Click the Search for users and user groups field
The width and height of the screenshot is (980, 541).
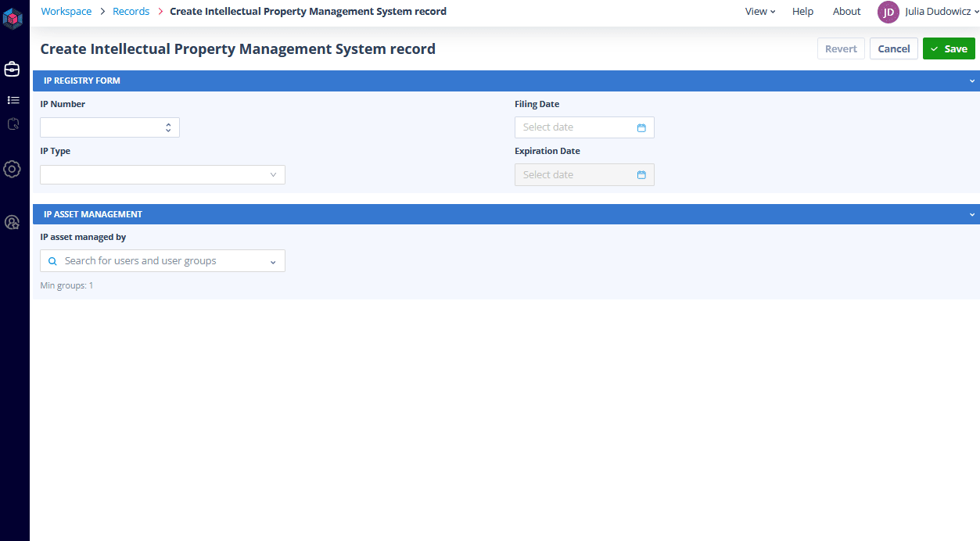click(x=163, y=261)
